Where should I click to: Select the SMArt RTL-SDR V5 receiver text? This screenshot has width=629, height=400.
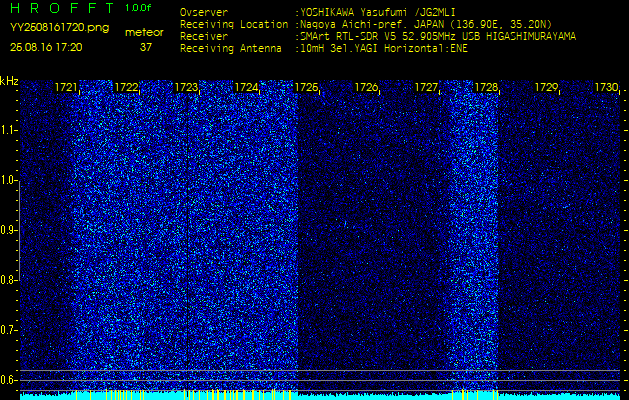(x=438, y=37)
